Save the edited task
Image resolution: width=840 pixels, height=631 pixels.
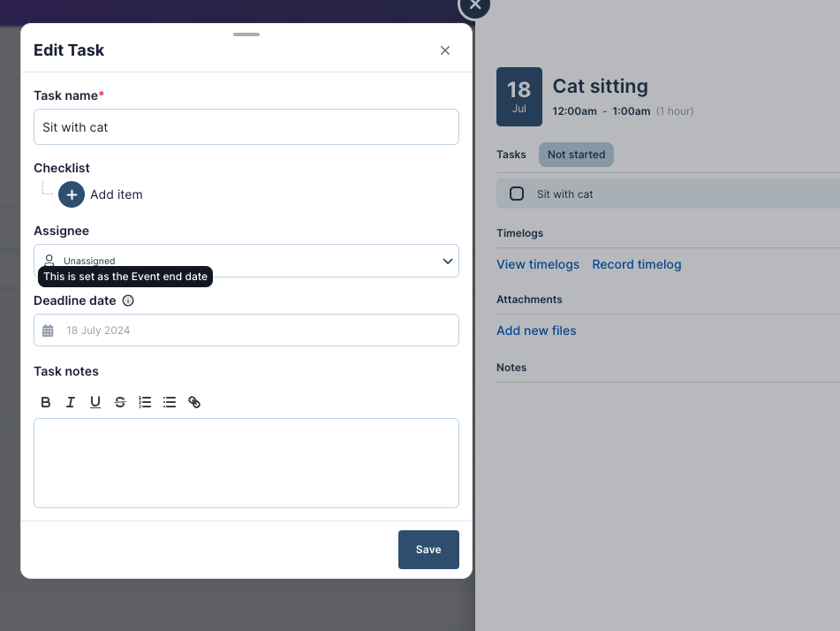[x=428, y=550]
